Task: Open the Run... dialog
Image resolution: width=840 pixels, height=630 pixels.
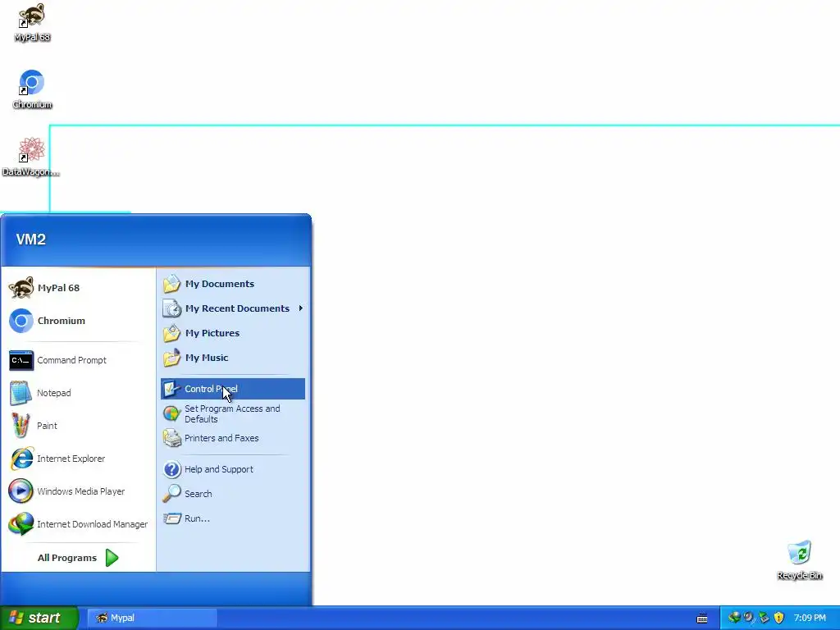Action: 232,518
